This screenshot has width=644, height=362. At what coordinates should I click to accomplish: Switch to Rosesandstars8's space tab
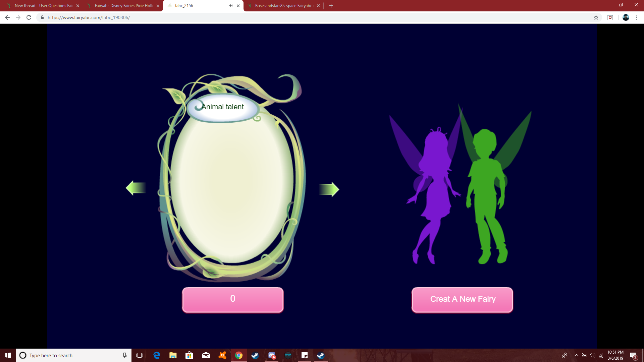click(x=283, y=5)
